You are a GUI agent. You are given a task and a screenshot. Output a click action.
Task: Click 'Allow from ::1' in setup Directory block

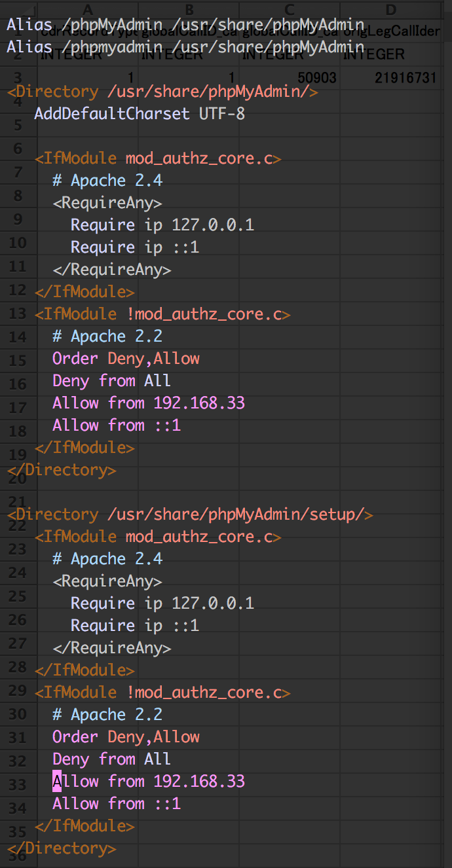tap(117, 804)
